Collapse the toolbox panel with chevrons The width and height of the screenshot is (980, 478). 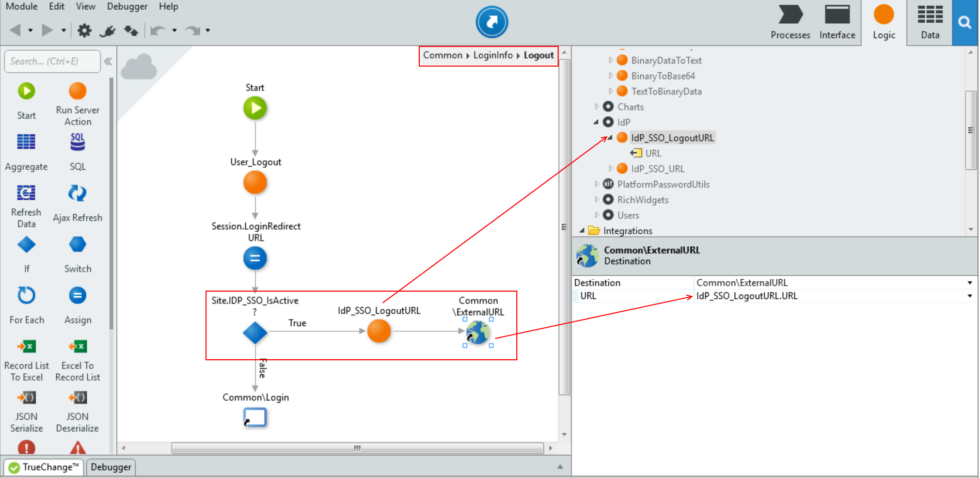[x=108, y=61]
